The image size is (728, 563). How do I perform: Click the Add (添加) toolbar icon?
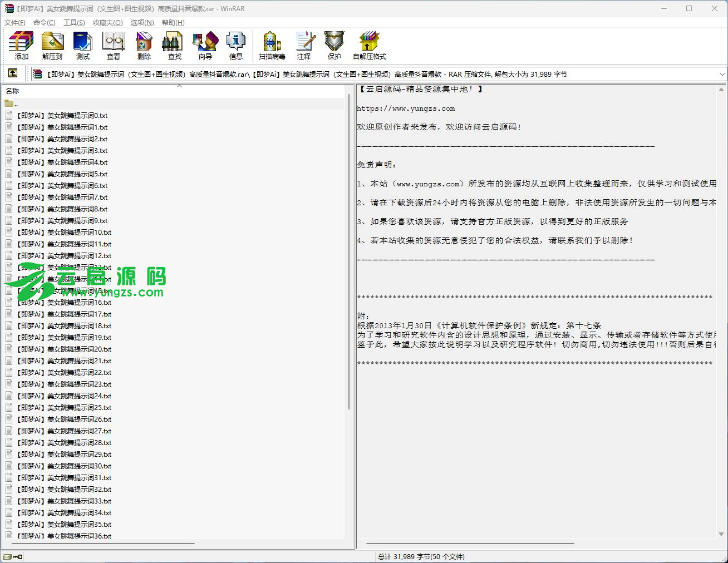pos(21,46)
